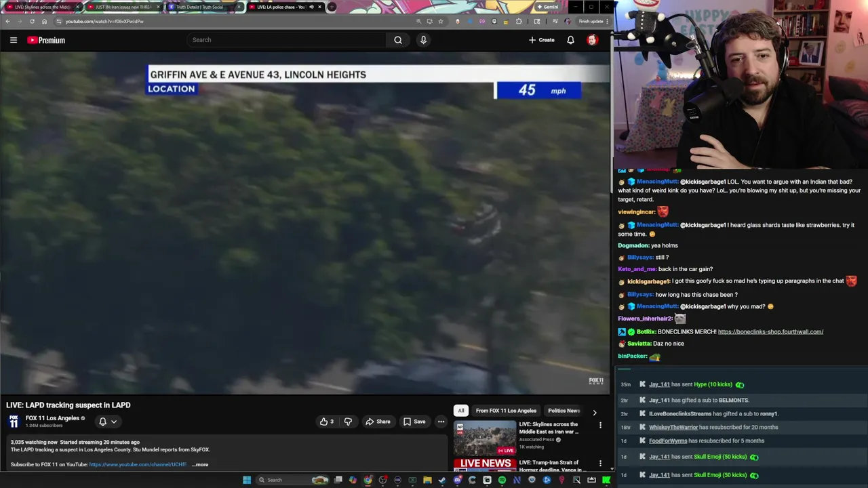Viewport: 868px width, 488px height.
Task: Open the account avatar menu
Action: point(592,40)
